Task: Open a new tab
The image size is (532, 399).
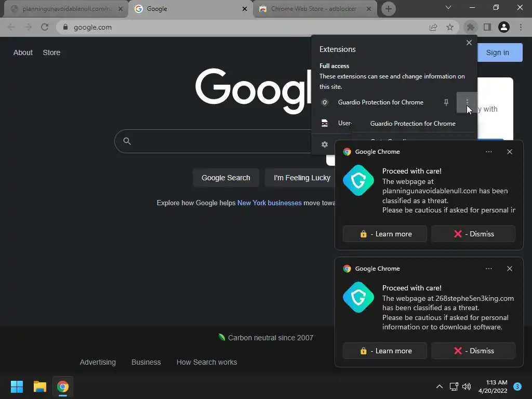Action: [389, 9]
